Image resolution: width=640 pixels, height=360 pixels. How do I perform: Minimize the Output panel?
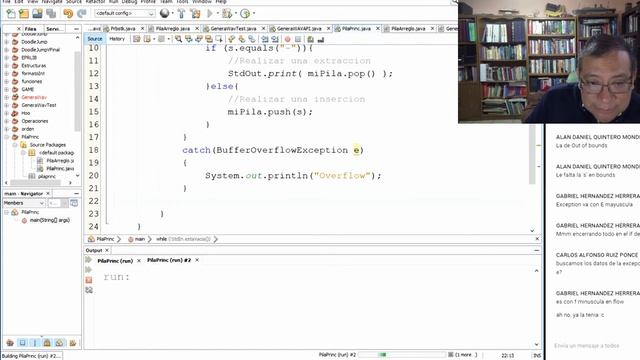536,250
